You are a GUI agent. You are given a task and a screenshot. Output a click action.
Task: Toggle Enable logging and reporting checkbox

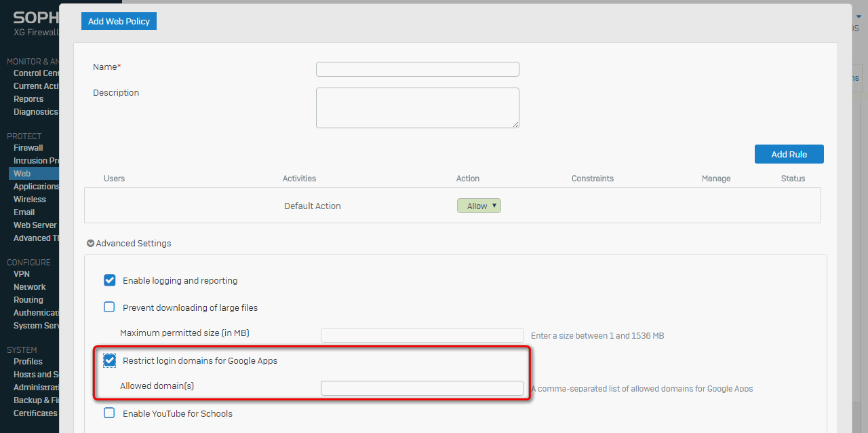pyautogui.click(x=109, y=280)
